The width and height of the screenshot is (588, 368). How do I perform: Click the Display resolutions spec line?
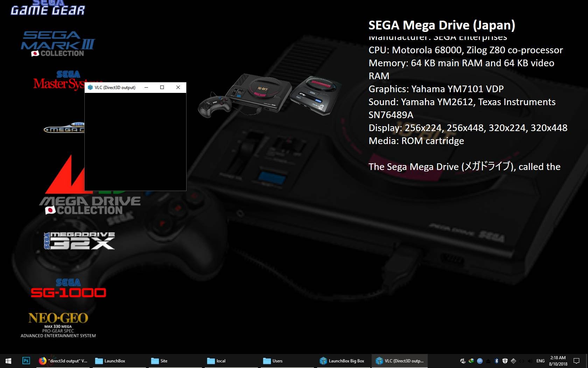468,128
